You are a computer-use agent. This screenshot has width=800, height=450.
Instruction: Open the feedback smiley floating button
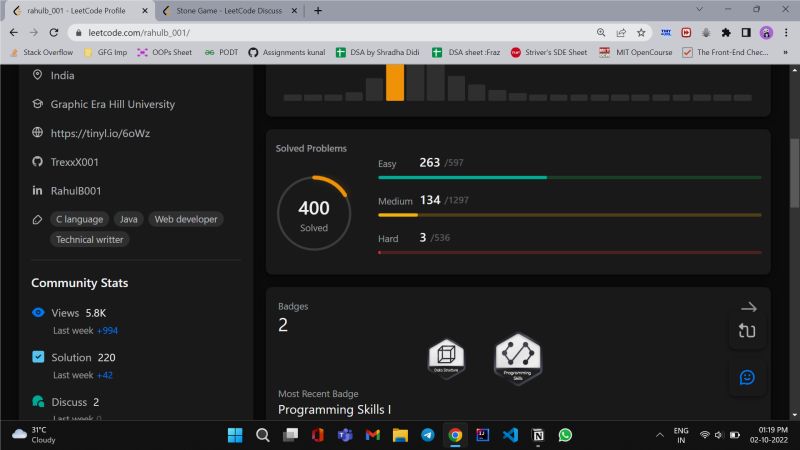(747, 378)
